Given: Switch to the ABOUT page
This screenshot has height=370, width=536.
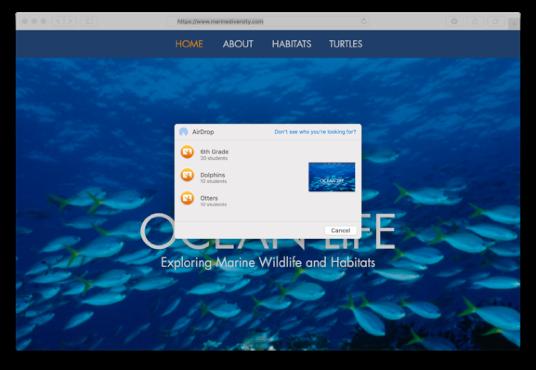Looking at the screenshot, I should 238,44.
